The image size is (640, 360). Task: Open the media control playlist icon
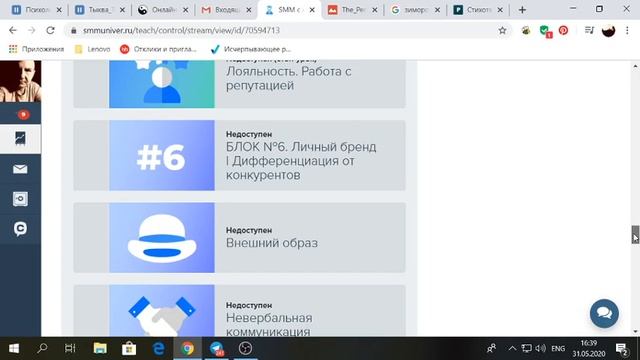pyautogui.click(x=589, y=30)
